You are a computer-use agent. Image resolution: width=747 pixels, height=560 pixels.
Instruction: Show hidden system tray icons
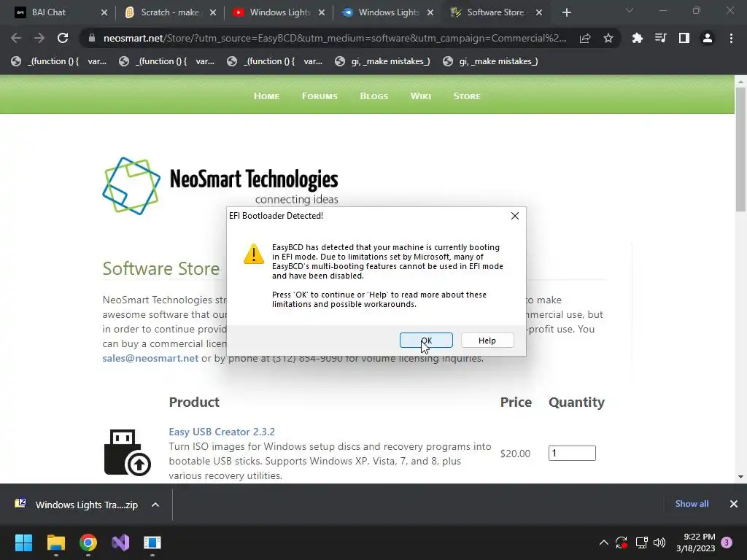click(x=603, y=542)
